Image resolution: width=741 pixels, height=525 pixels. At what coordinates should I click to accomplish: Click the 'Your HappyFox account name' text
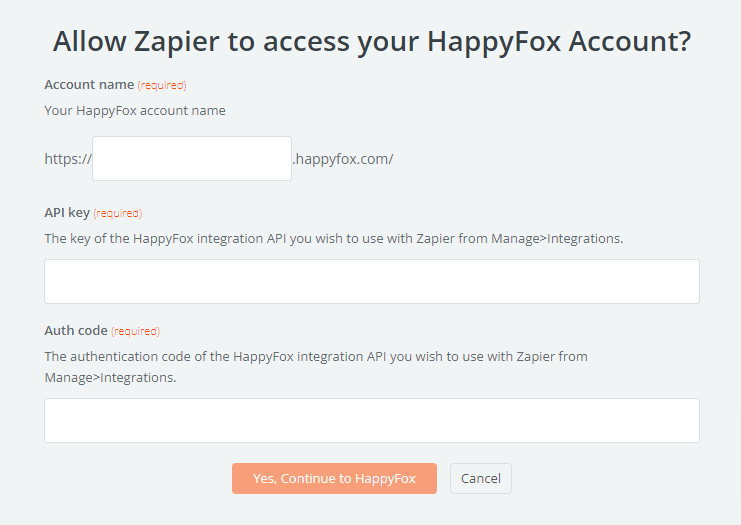pyautogui.click(x=135, y=111)
